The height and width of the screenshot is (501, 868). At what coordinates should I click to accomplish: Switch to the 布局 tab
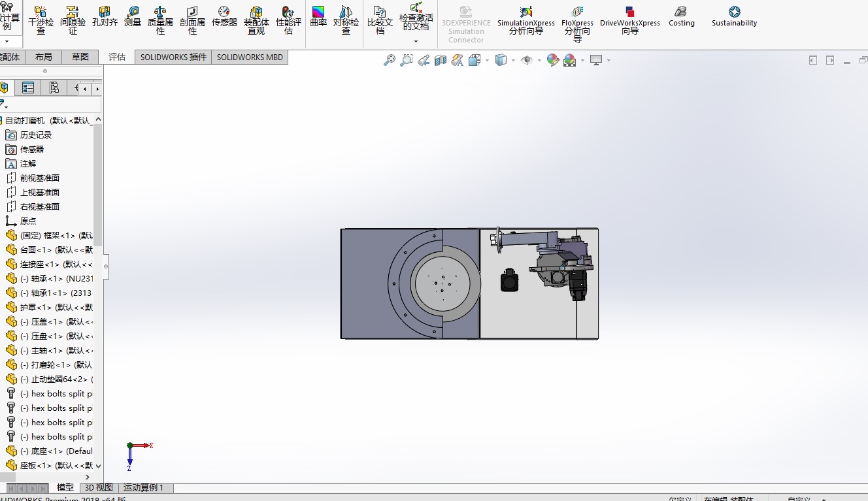[44, 57]
